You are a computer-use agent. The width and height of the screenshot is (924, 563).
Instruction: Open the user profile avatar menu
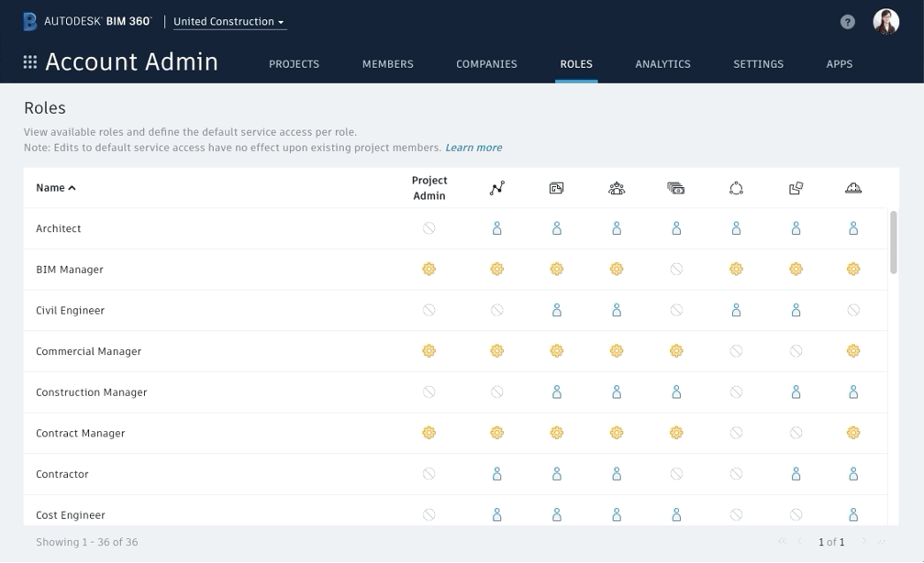[x=885, y=22]
